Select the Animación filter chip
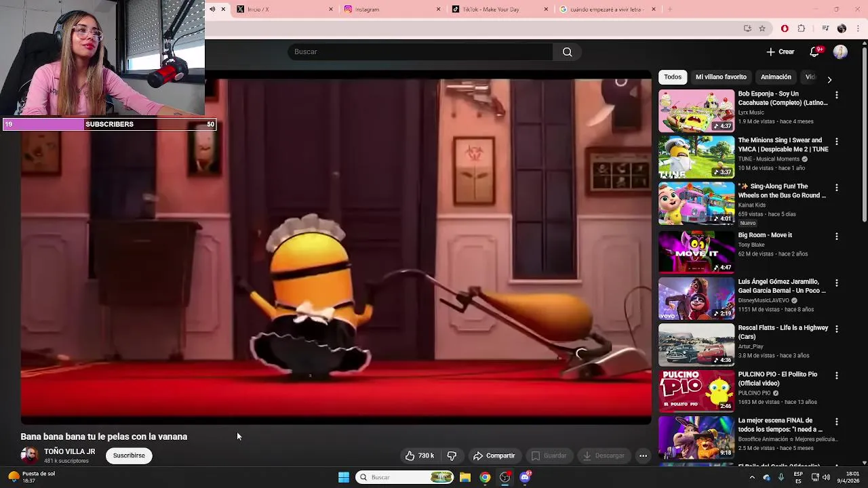The width and height of the screenshot is (868, 488). pos(776,77)
